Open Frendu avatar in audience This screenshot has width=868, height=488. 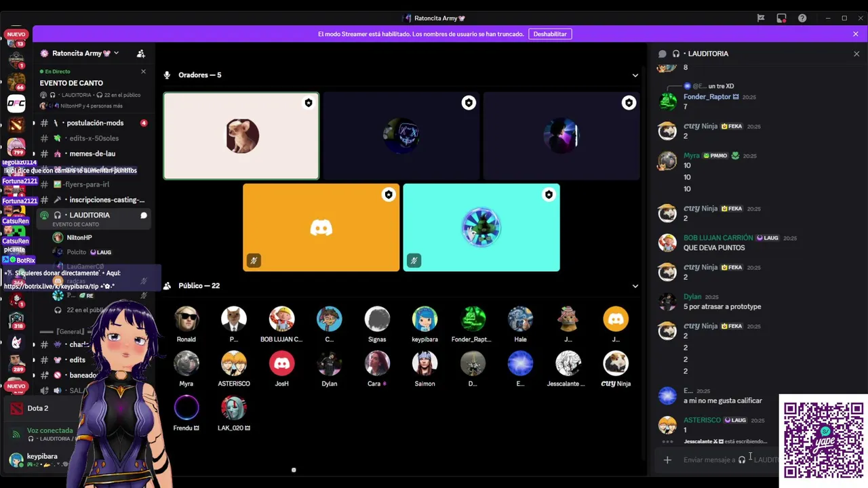186,408
